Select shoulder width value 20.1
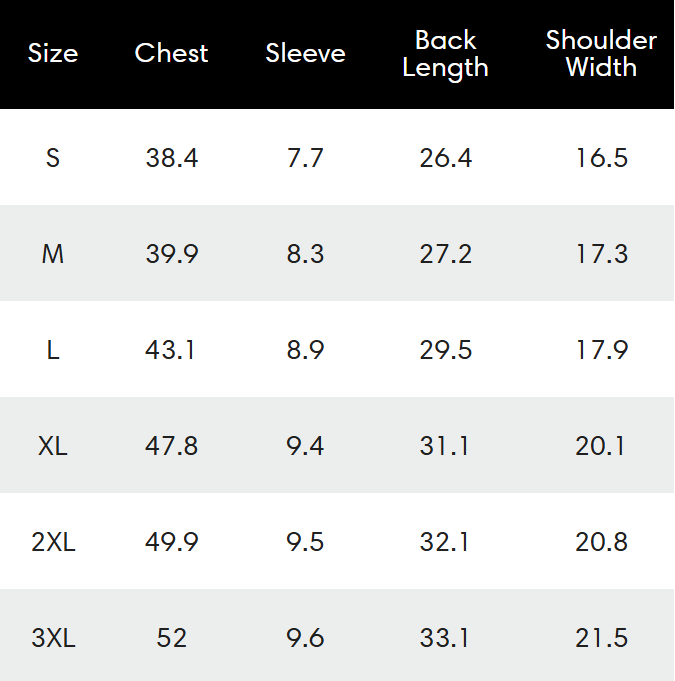This screenshot has height=681, width=675. point(601,446)
